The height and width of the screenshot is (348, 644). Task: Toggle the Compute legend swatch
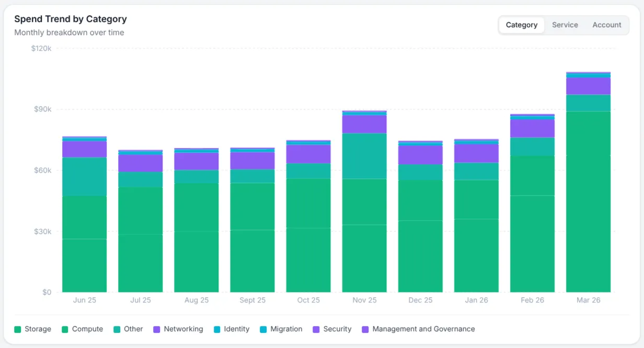pos(65,330)
